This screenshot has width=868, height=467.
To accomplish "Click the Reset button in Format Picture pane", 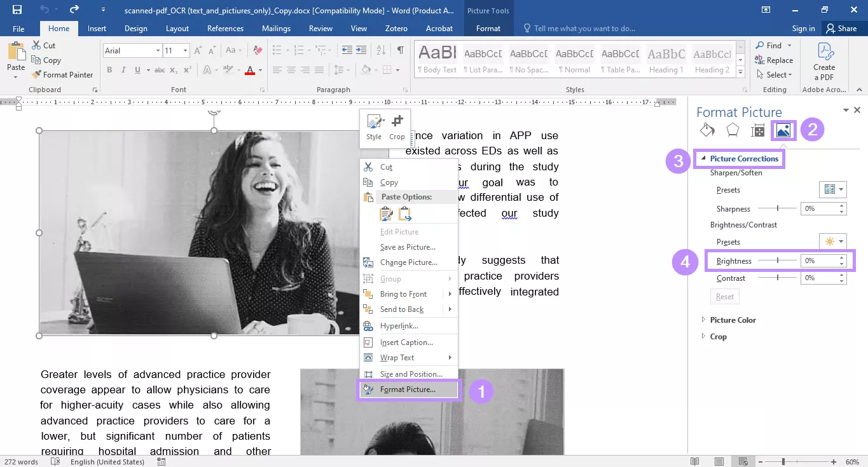I will [x=724, y=296].
